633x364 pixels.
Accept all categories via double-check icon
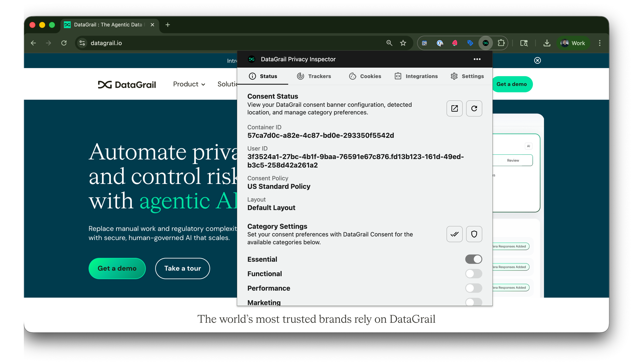pyautogui.click(x=454, y=234)
